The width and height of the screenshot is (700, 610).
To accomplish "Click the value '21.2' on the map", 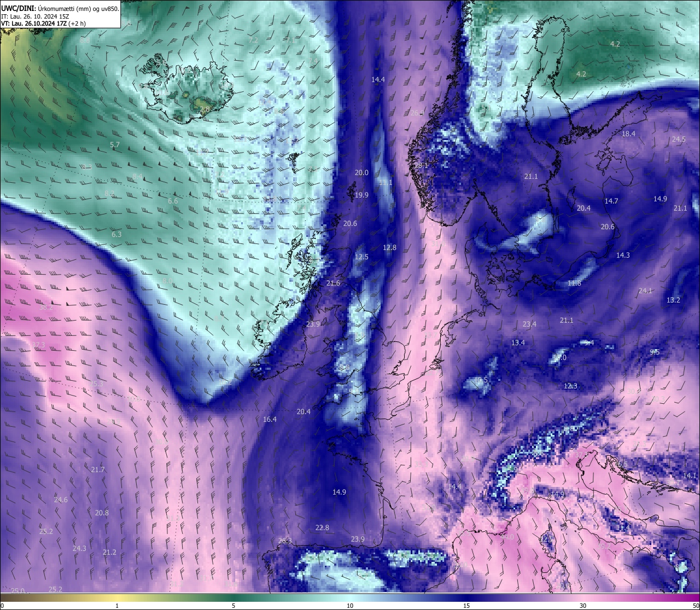I will click(109, 553).
